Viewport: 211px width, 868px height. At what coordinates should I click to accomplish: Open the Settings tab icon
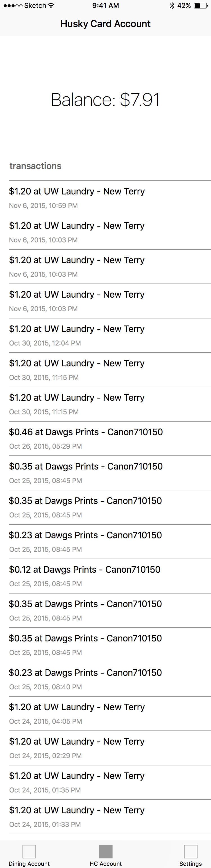pos(190,851)
